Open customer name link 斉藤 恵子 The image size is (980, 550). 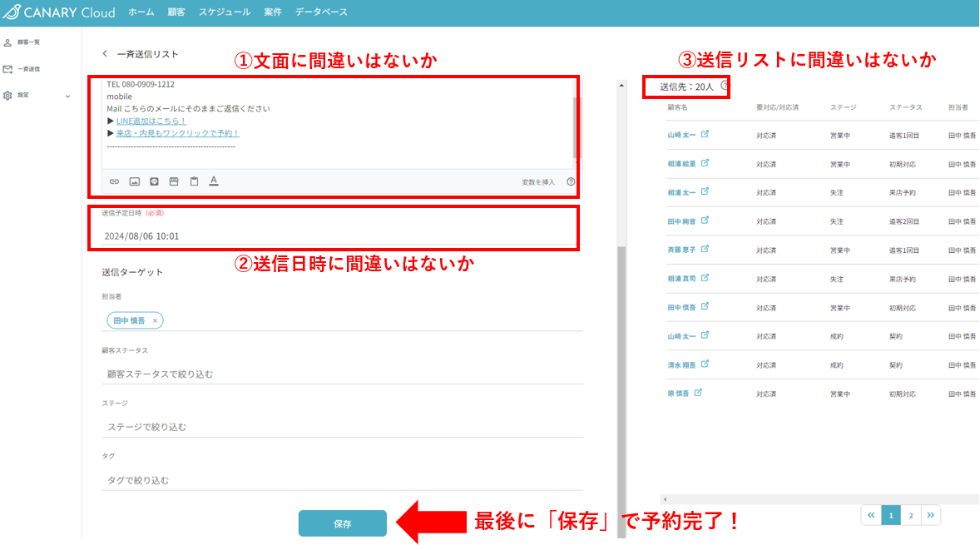(x=681, y=250)
